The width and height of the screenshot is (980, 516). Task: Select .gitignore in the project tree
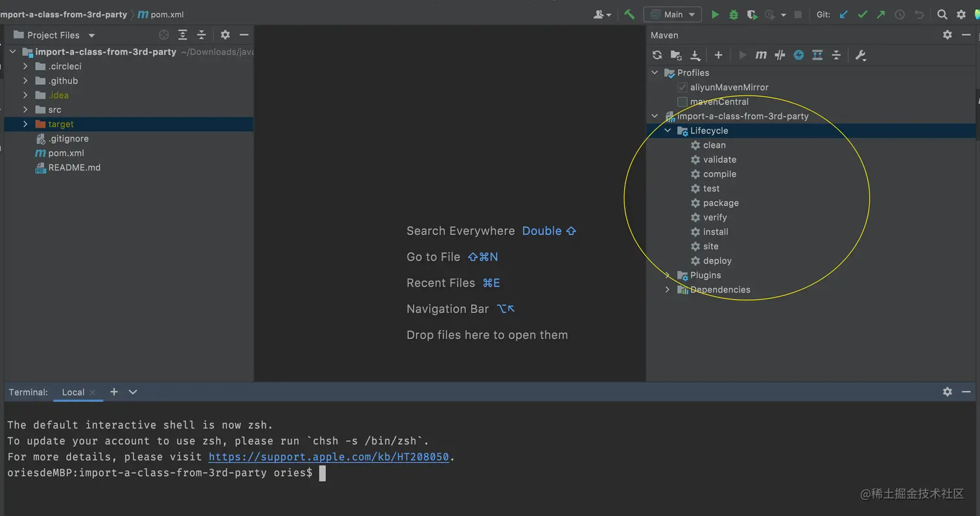62,139
